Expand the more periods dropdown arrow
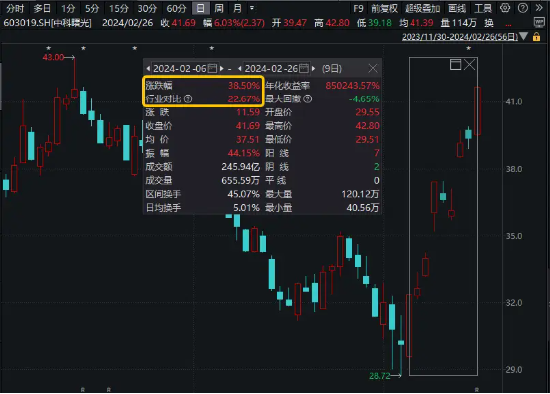The height and width of the screenshot is (394, 550). (252, 8)
